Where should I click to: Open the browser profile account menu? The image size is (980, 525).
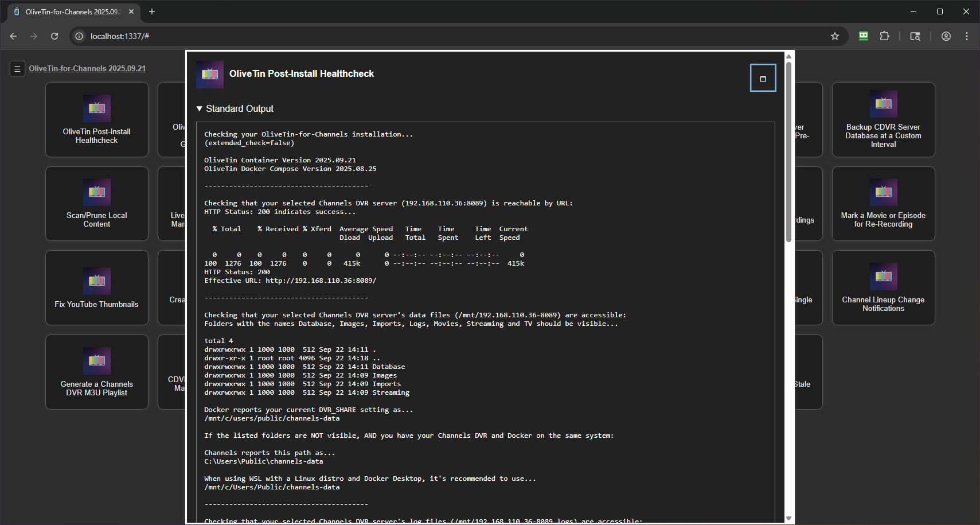946,36
